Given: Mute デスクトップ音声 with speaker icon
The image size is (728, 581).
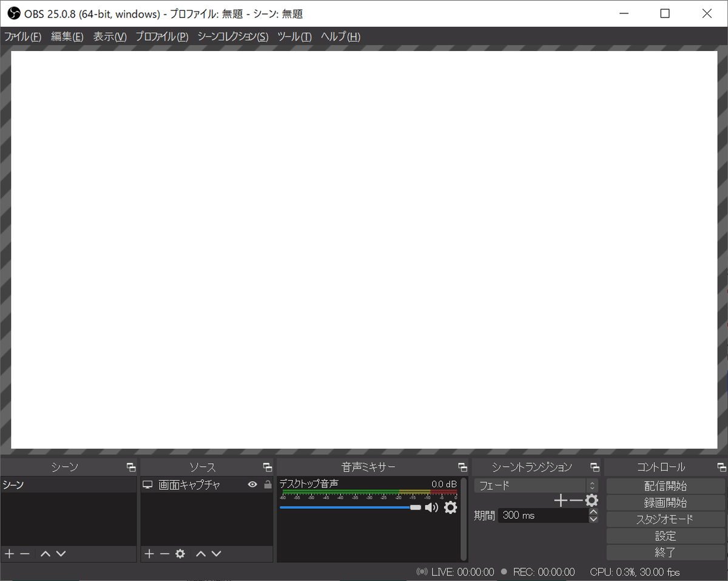Looking at the screenshot, I should pyautogui.click(x=431, y=508).
